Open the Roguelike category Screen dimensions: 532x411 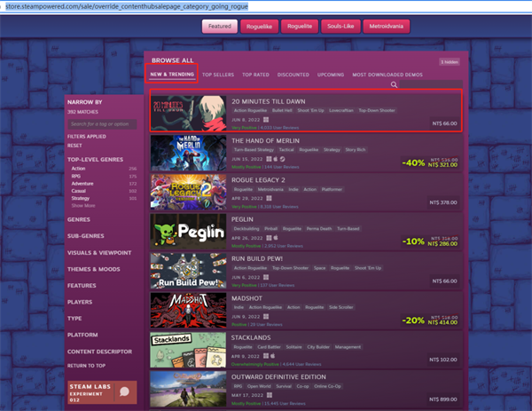point(259,26)
